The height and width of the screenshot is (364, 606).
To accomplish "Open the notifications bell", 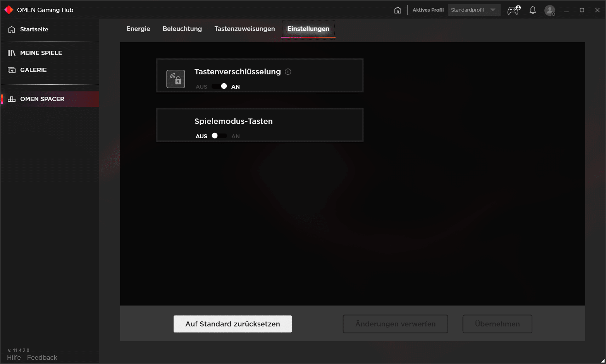I will click(x=533, y=10).
